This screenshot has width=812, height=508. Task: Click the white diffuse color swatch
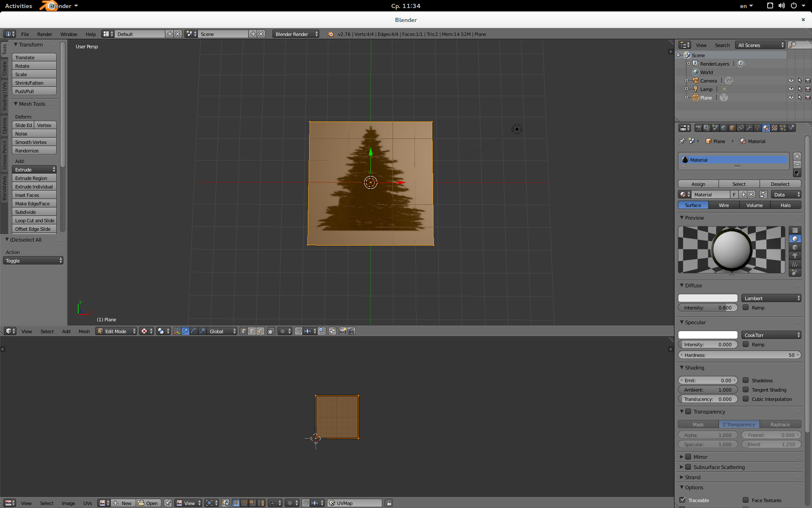coord(708,298)
